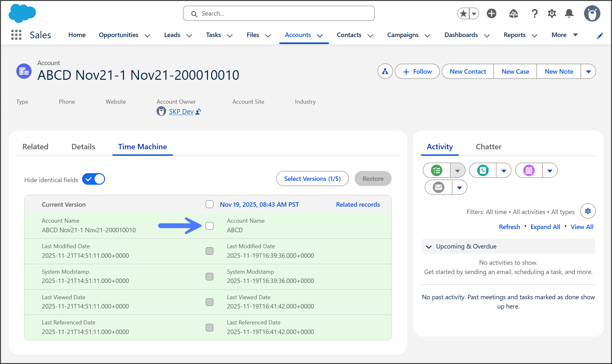Click the notifications bell icon
The width and height of the screenshot is (612, 364).
coord(569,13)
